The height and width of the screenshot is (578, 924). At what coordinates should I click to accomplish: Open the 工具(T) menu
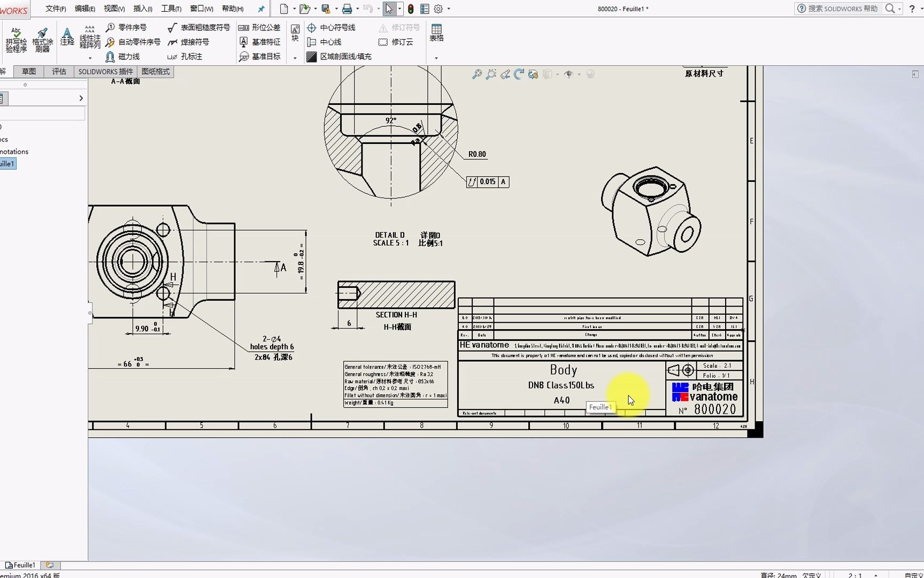(171, 9)
